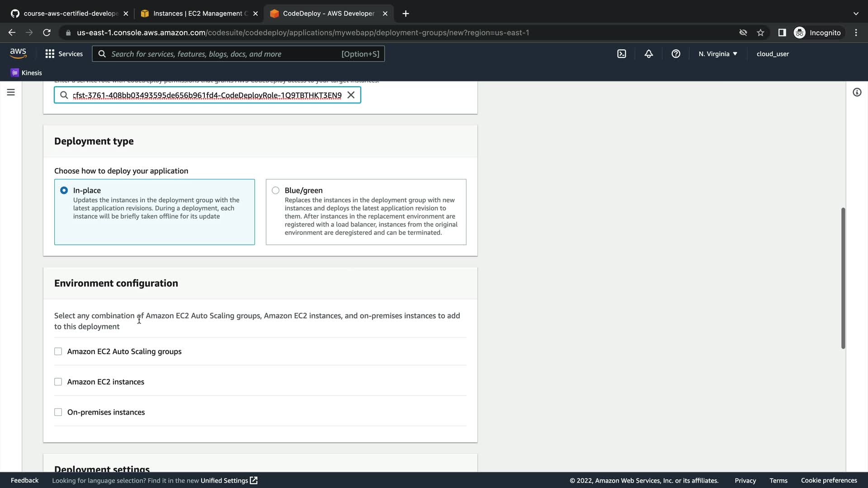
Task: Open AWS CloudShell icon
Action: point(622,54)
